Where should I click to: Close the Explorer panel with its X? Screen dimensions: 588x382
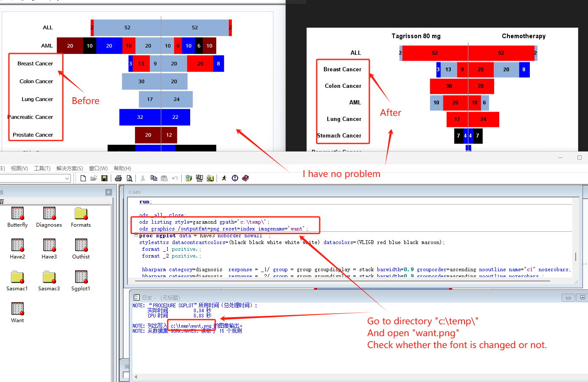click(x=108, y=192)
